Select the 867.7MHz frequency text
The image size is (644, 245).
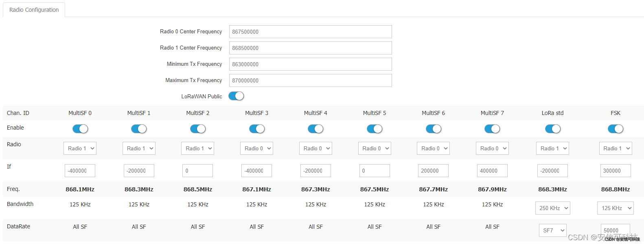434,189
